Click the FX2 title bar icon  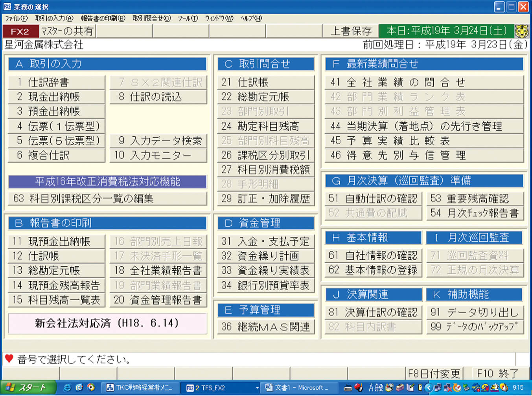[7, 7]
